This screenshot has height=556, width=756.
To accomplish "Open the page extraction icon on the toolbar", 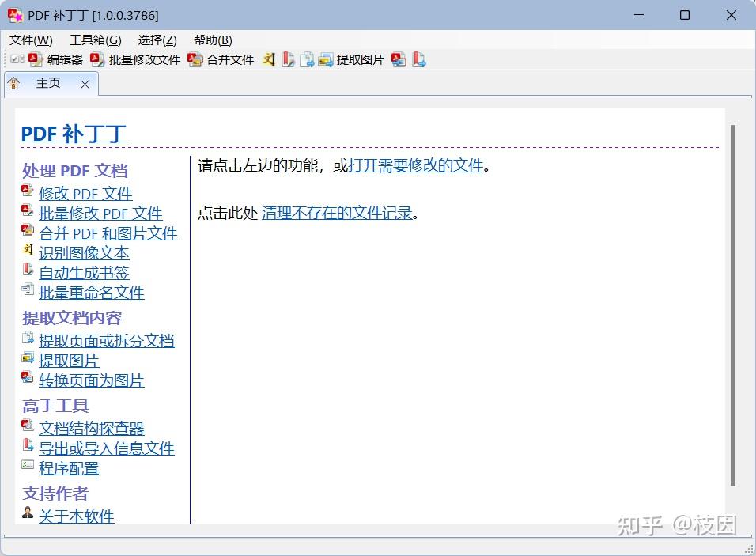I will point(306,59).
